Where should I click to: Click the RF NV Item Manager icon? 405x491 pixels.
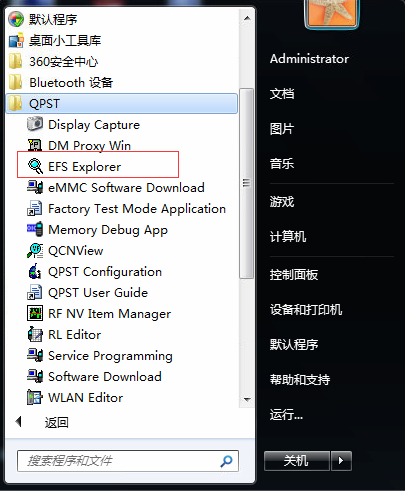pos(35,313)
